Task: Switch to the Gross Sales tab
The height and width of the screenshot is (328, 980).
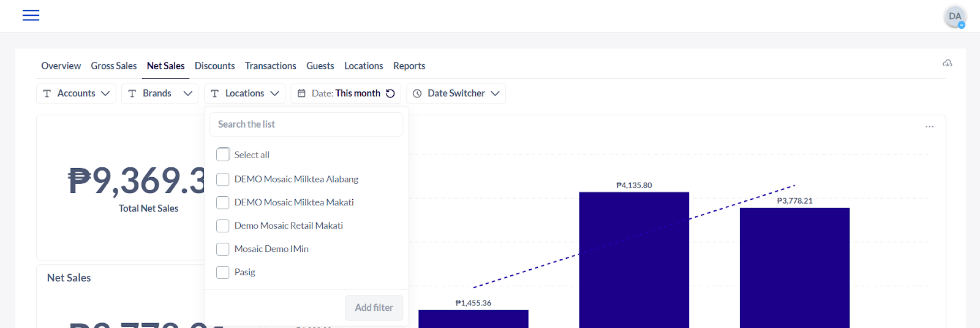Action: [114, 66]
